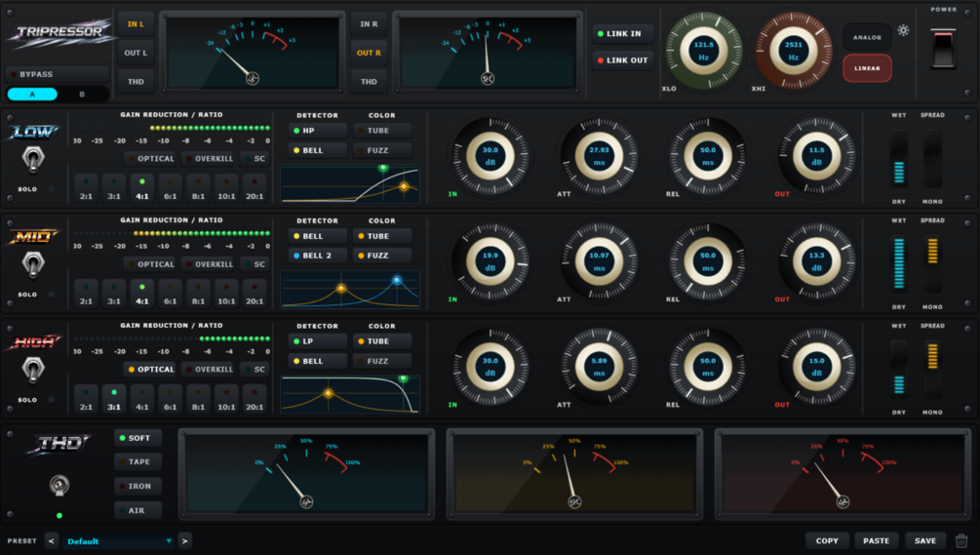Toggle the HIGH band power switch
Screen dimensions: 980x555
click(x=32, y=370)
